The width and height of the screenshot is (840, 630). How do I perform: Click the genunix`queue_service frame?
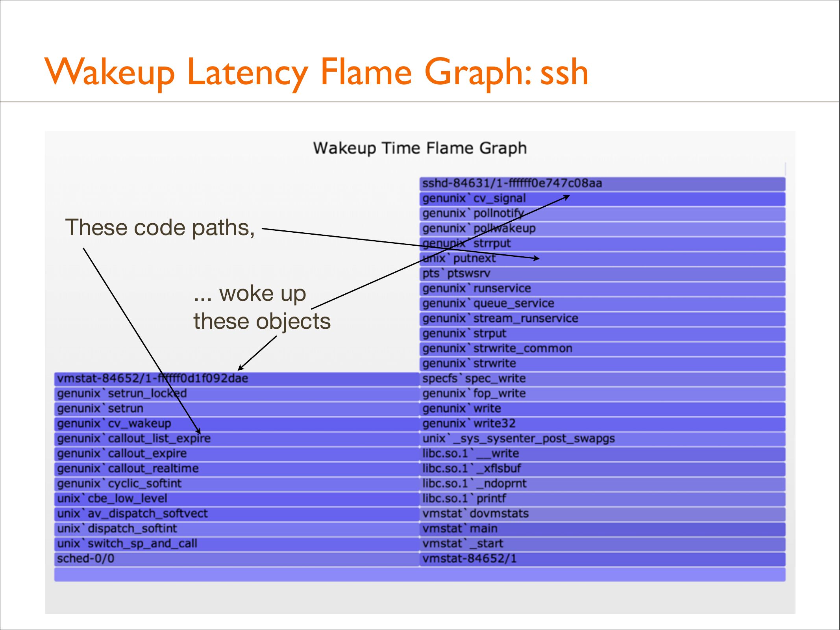(x=602, y=304)
